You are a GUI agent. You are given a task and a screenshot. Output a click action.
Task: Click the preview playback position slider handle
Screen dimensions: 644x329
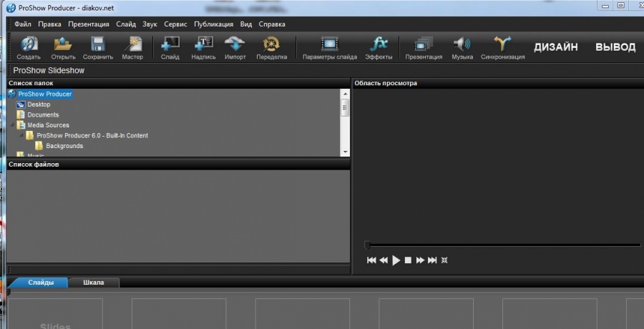367,245
